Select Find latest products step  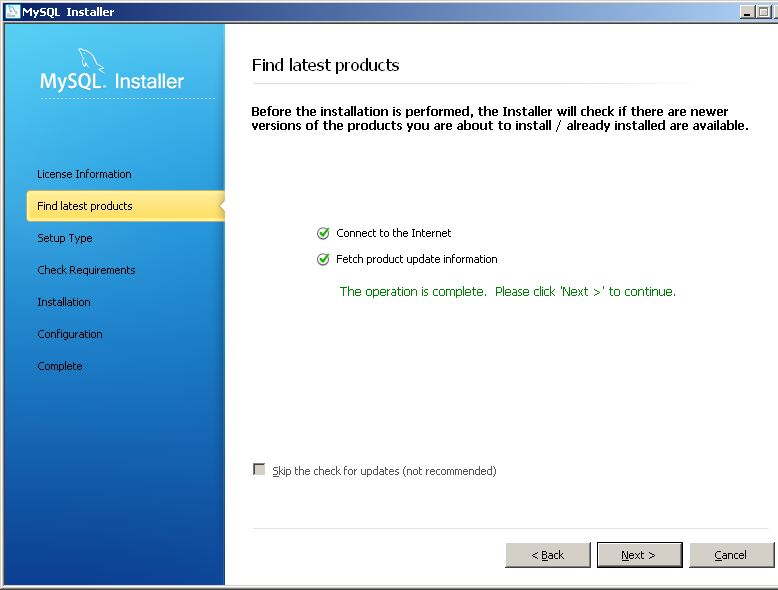pyautogui.click(x=126, y=206)
